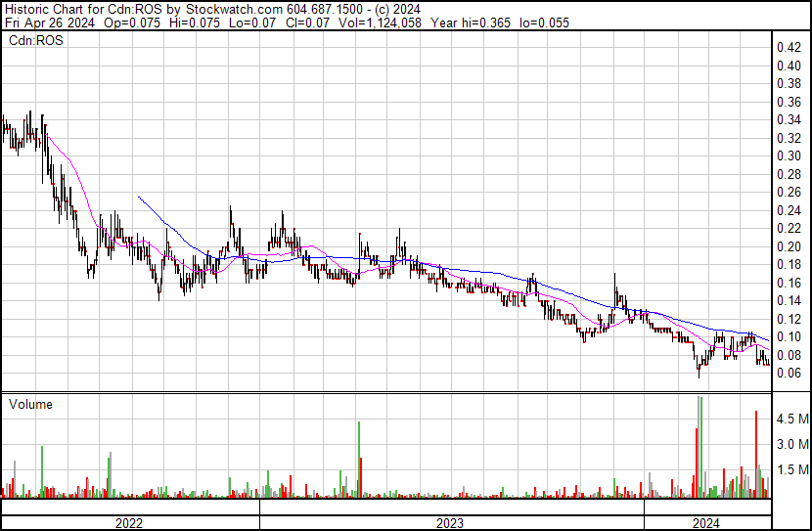Click the 'Op=0.075' open price value
Image resolution: width=812 pixels, height=531 pixels.
[x=132, y=22]
